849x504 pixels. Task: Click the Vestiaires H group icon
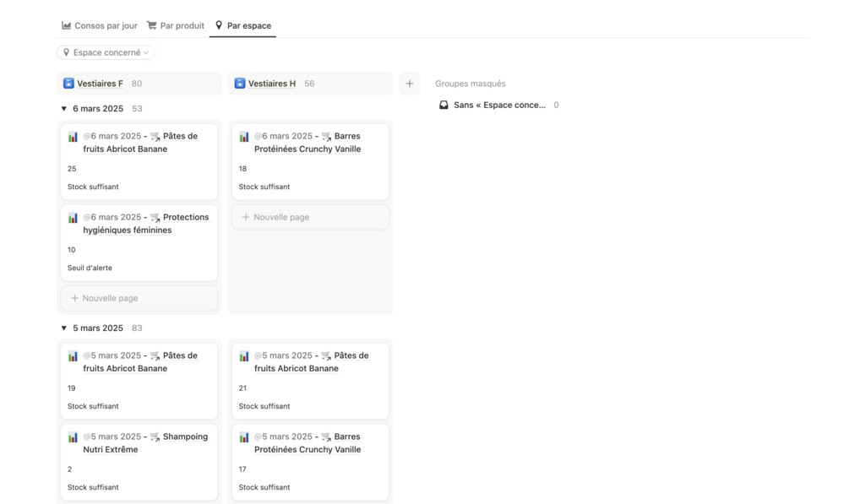239,84
